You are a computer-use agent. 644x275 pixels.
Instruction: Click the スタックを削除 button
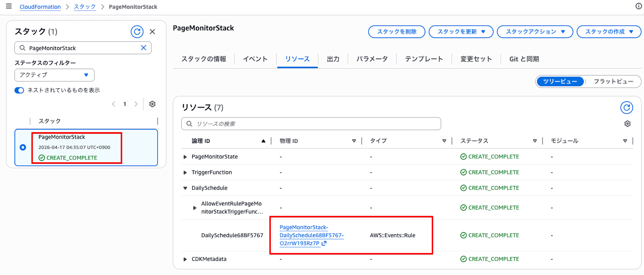point(396,32)
